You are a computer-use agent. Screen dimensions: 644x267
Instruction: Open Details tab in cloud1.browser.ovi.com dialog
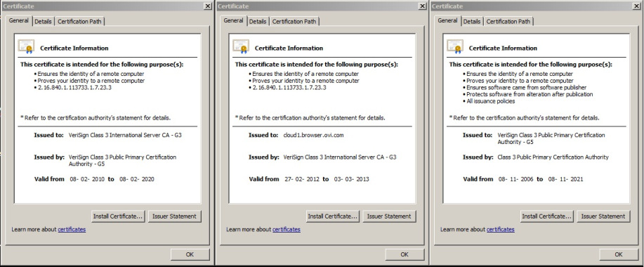pos(258,21)
